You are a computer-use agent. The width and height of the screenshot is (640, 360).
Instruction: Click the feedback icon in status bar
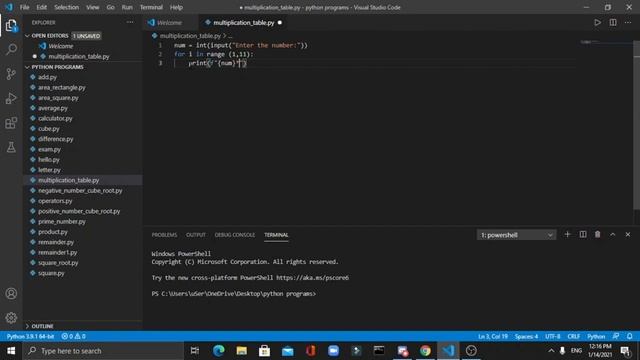pos(616,336)
